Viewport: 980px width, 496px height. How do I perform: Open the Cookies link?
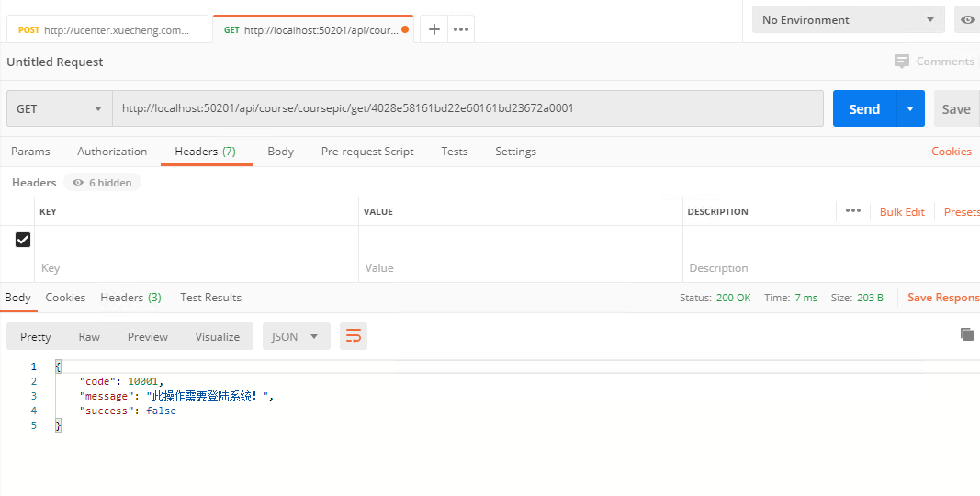[x=952, y=152]
